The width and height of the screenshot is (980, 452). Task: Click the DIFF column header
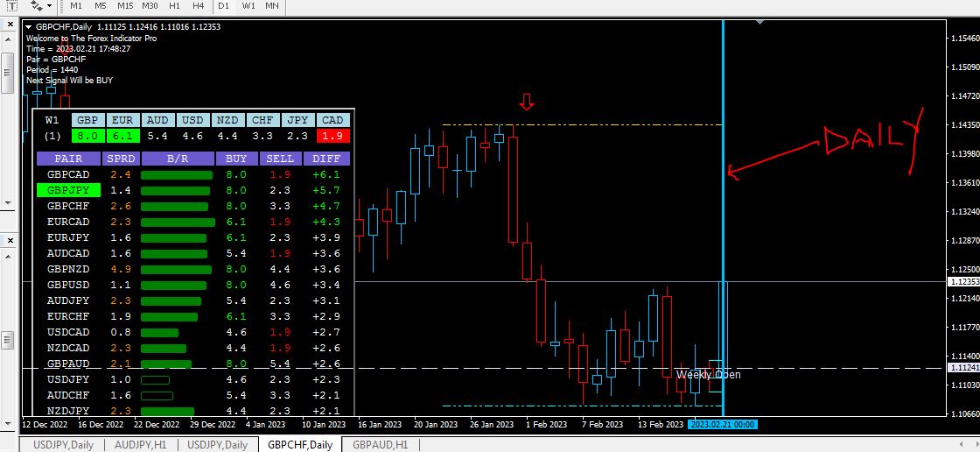pos(327,159)
